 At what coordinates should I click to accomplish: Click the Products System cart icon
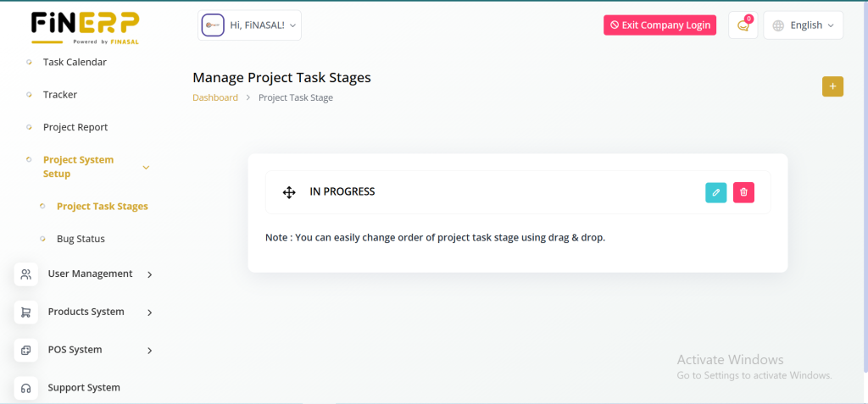coord(26,312)
